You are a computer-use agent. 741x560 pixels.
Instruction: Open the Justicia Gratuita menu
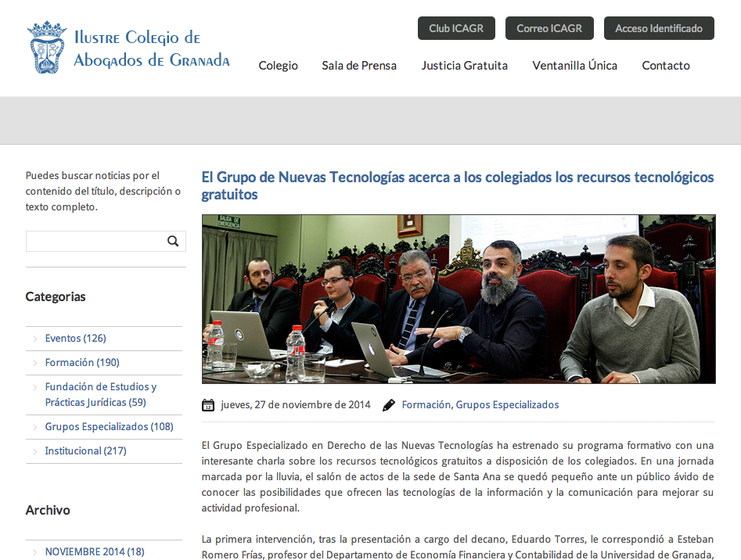pyautogui.click(x=465, y=66)
